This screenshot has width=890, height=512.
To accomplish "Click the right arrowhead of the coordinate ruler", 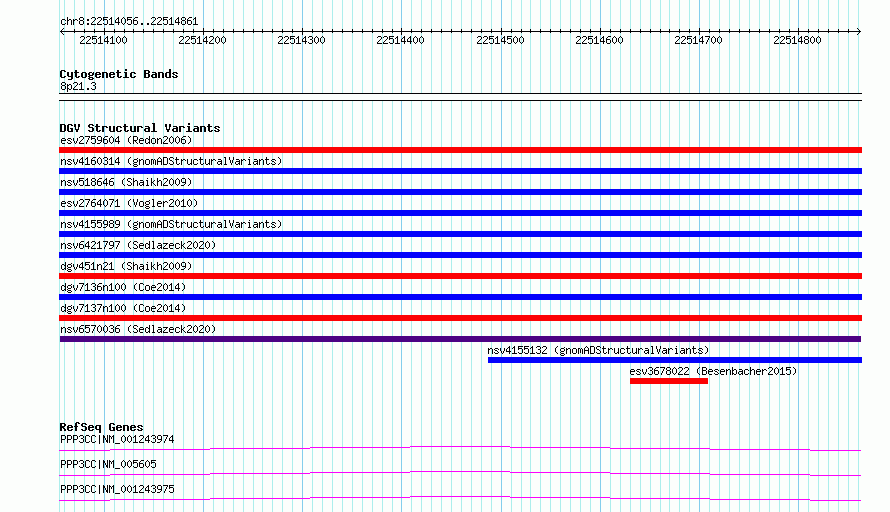I will coord(859,31).
